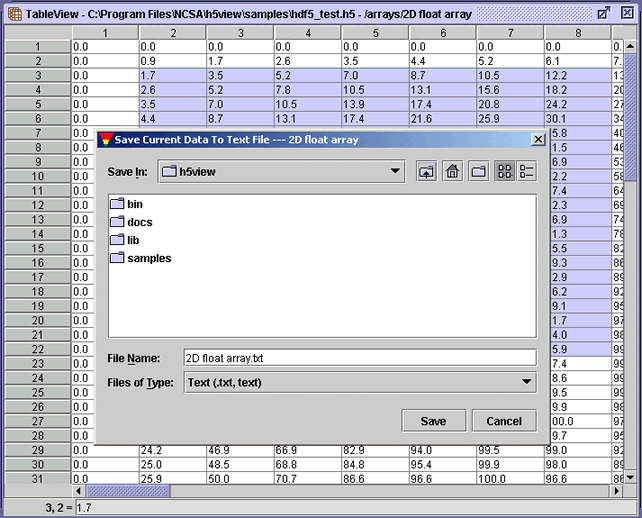This screenshot has height=518, width=642.
Task: Click the horizontal scrollbar thumb
Action: (x=128, y=490)
